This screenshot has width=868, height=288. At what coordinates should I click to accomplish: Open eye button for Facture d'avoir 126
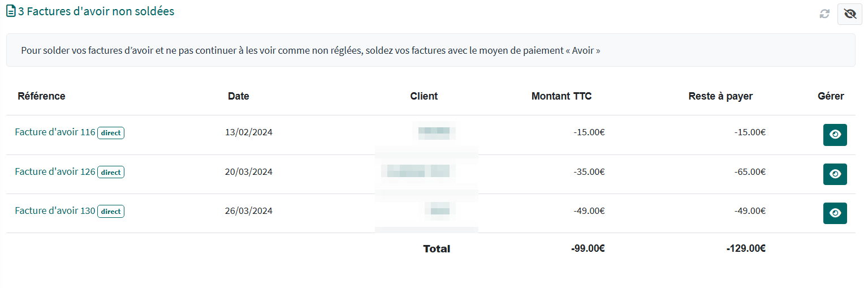[835, 174]
